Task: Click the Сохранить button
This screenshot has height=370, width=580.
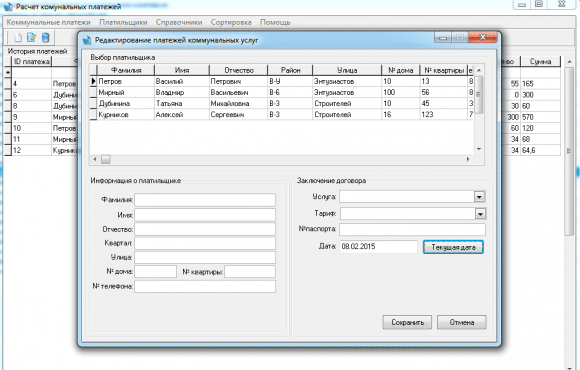Action: [407, 322]
